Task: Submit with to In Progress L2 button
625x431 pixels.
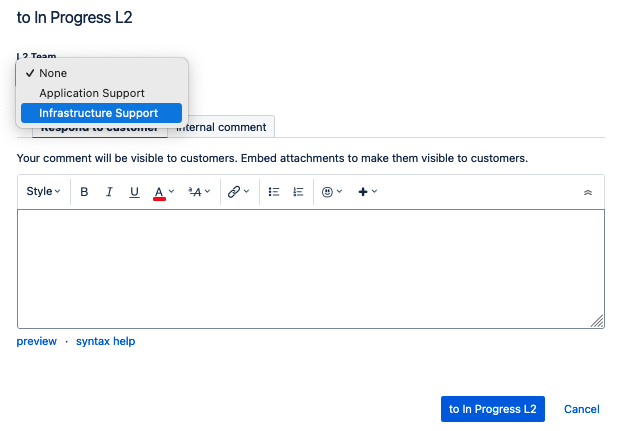Action: point(493,409)
